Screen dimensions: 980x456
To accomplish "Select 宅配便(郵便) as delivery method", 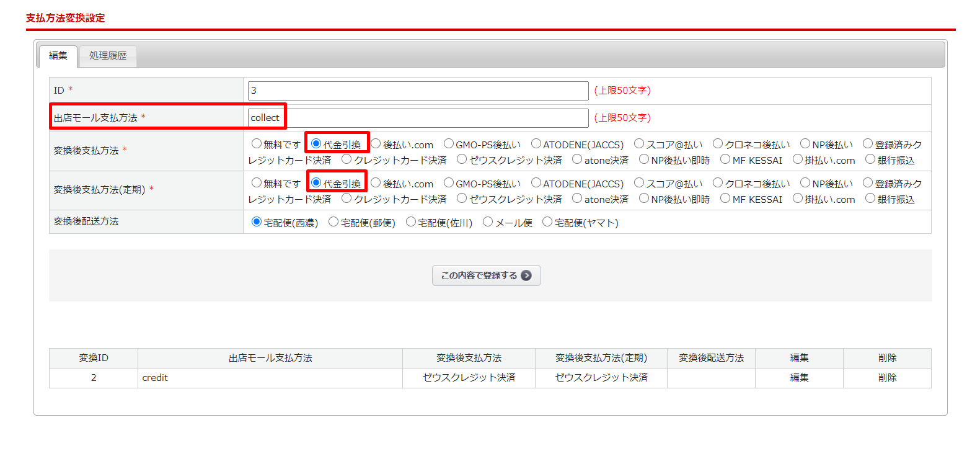I will coord(333,222).
